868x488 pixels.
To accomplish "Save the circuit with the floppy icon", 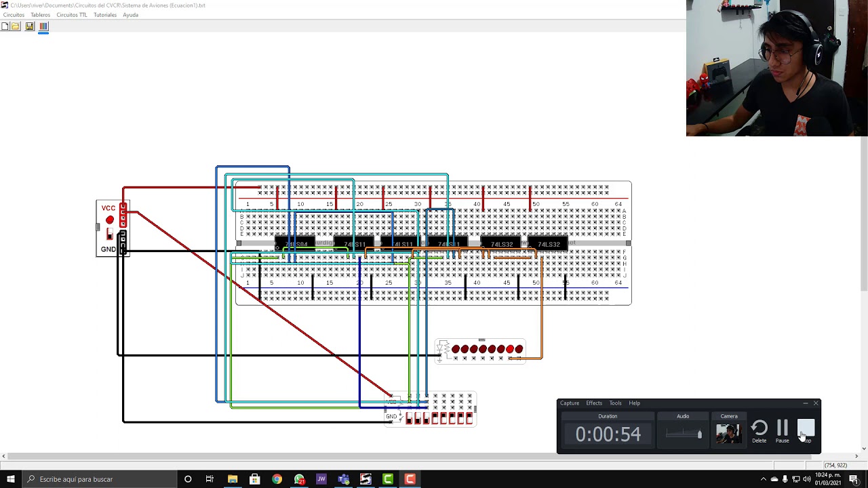I will click(x=30, y=26).
